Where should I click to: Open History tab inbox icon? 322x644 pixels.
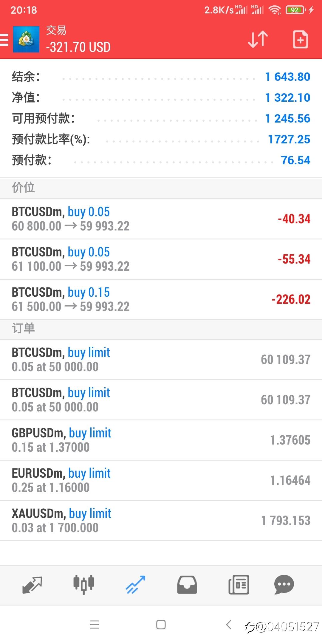coord(187,585)
